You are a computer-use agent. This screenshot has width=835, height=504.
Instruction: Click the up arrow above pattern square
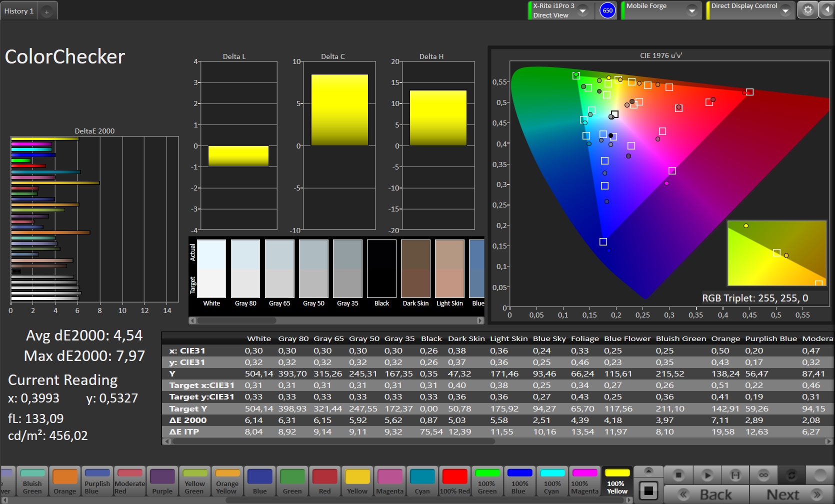point(648,471)
